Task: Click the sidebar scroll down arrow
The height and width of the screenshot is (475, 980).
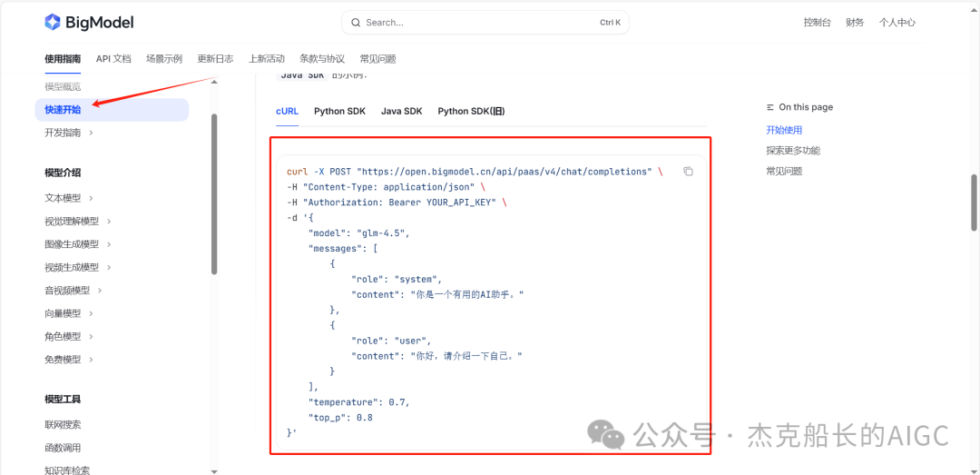Action: tap(214, 470)
